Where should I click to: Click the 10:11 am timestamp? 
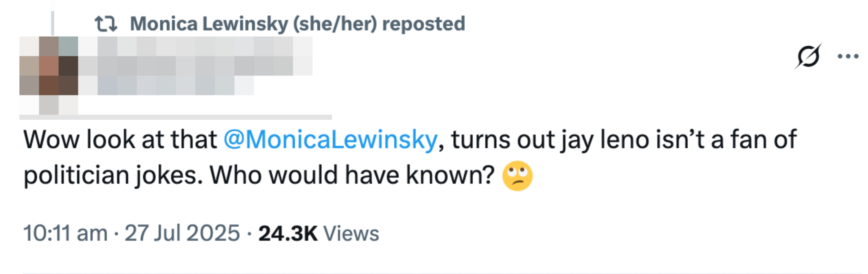pos(65,233)
